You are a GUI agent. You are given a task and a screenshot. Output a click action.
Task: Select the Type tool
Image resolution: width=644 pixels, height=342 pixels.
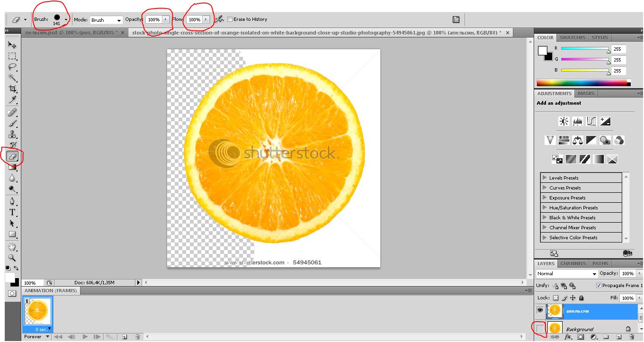[x=12, y=213]
